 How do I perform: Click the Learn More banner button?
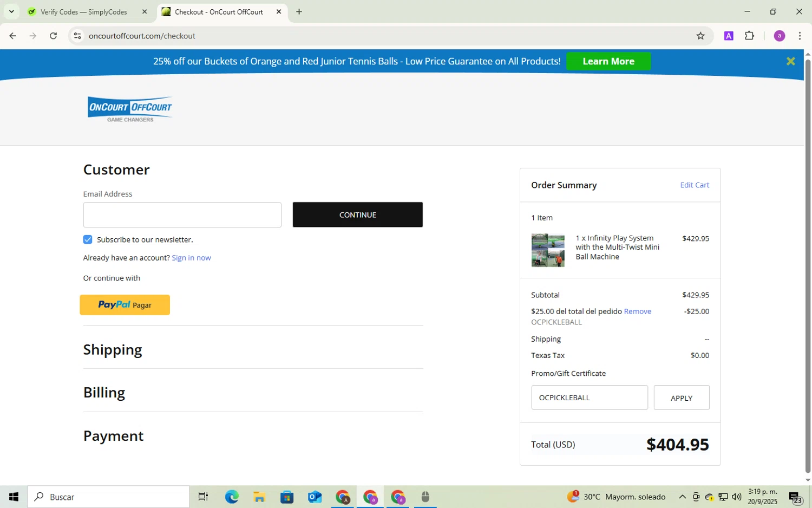pos(608,61)
